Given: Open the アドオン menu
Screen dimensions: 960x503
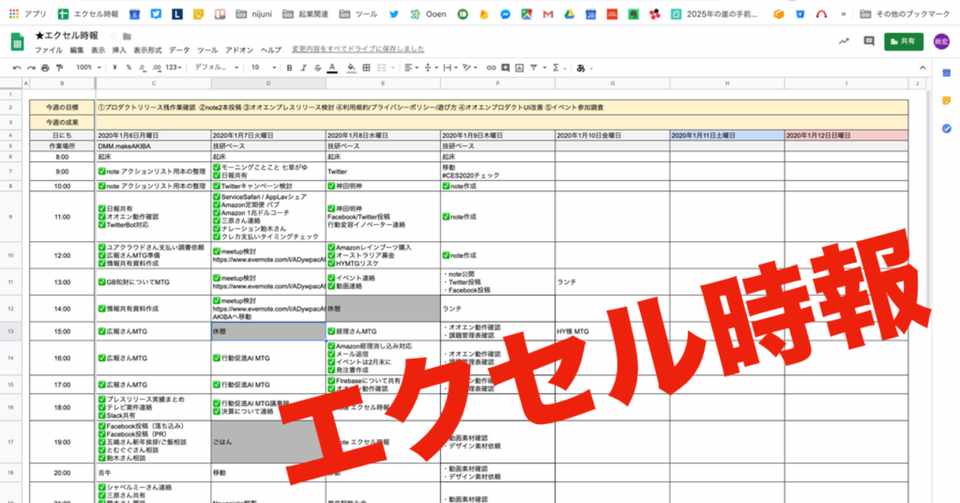Looking at the screenshot, I should point(239,50).
